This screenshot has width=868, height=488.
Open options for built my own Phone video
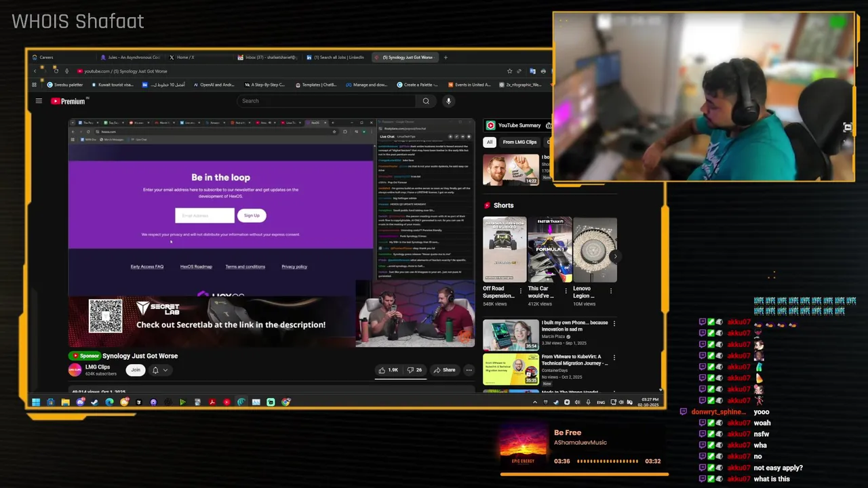click(x=614, y=324)
